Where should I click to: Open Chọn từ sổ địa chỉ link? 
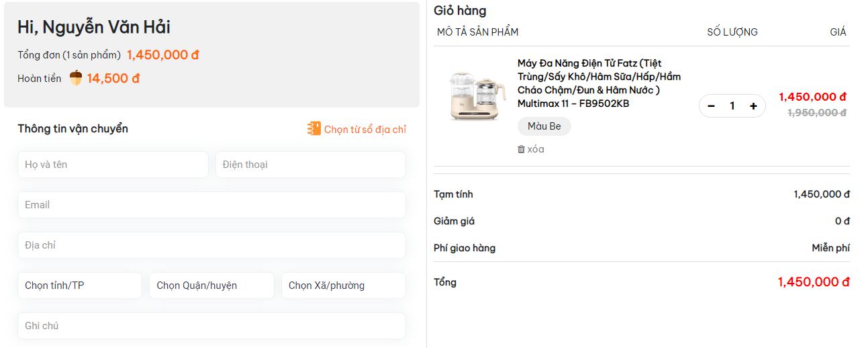(x=365, y=129)
